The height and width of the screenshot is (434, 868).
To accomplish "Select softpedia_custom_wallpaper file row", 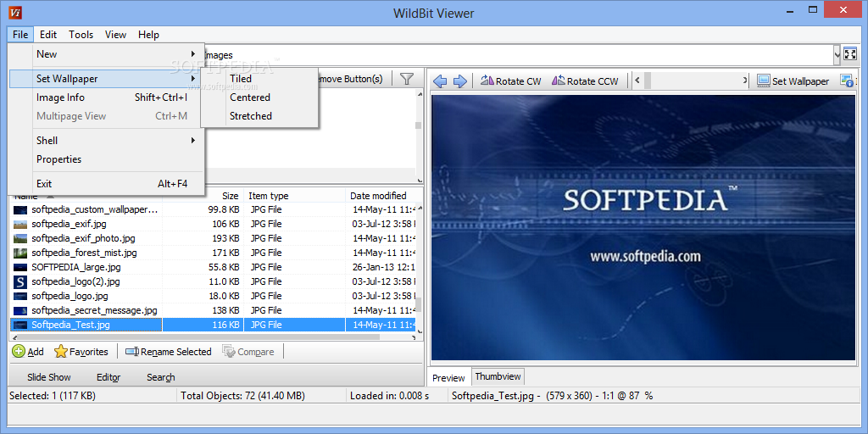I will tap(213, 210).
